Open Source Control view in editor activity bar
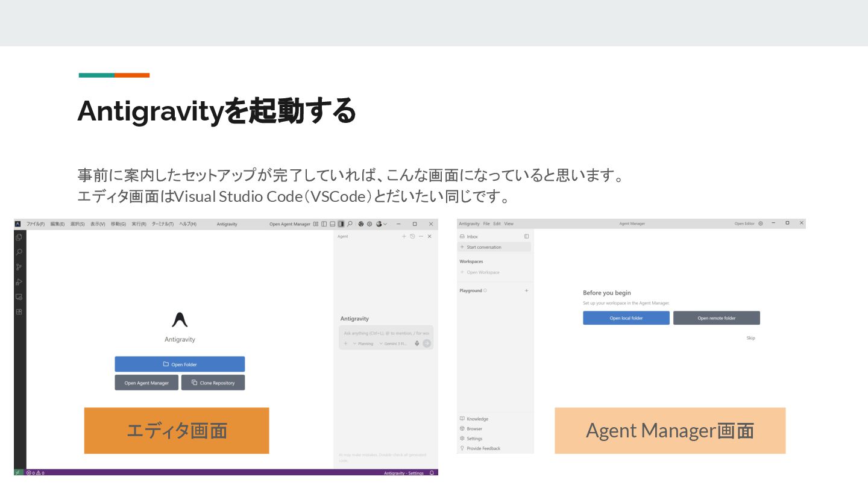The image size is (868, 488). pos(19,267)
